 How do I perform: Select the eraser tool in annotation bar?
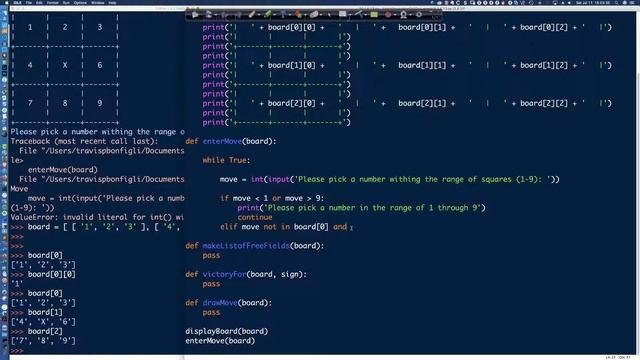coord(314,15)
